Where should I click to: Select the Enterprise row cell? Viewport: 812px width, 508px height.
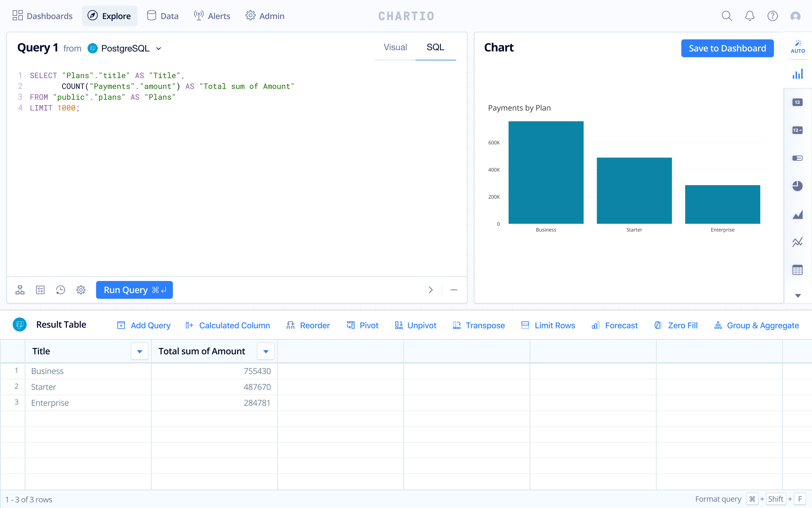(88, 403)
